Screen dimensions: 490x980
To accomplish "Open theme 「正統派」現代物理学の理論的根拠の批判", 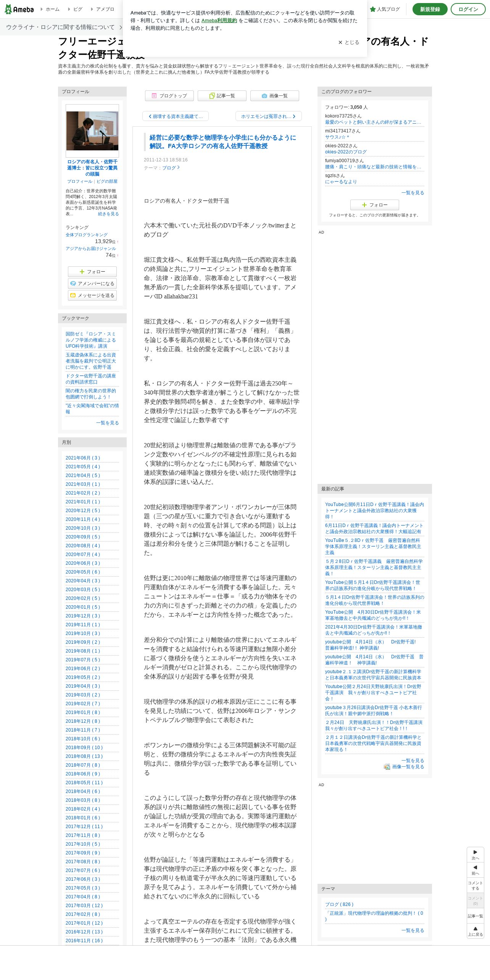I will coord(374,916).
